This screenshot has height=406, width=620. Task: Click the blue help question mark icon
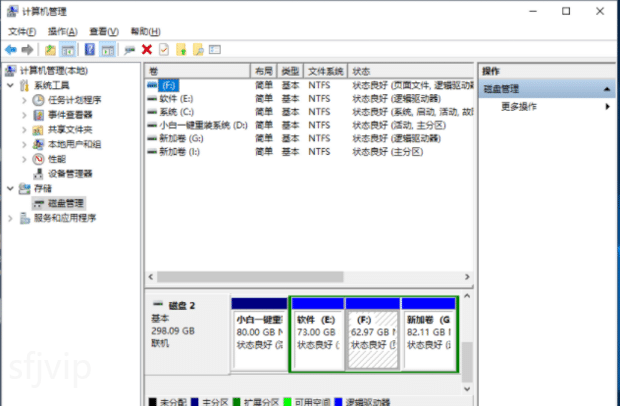[91, 49]
